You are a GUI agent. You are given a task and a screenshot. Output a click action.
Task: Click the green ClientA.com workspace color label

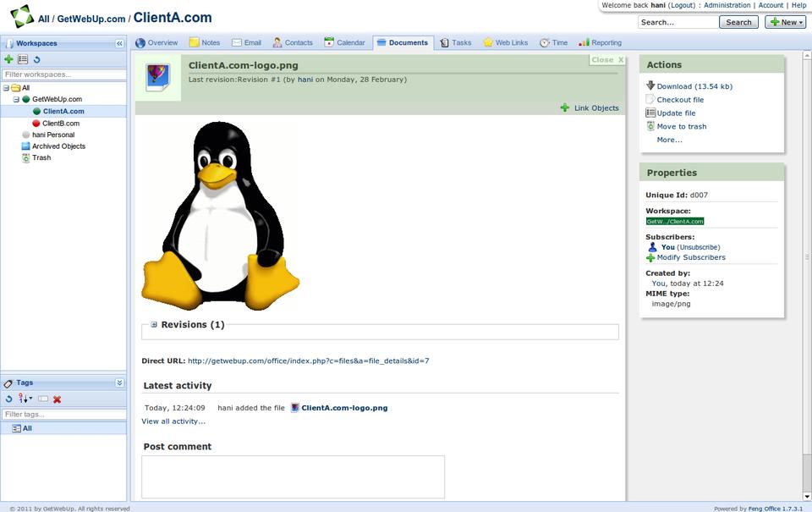675,221
